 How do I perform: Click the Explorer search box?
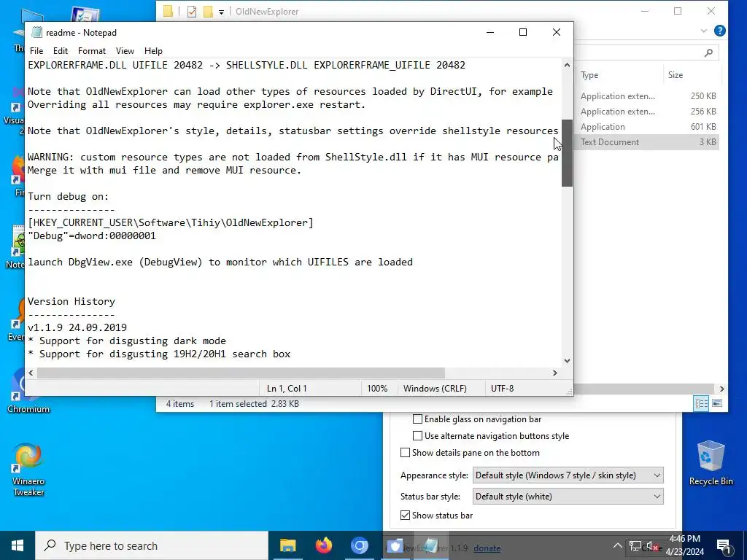646,52
